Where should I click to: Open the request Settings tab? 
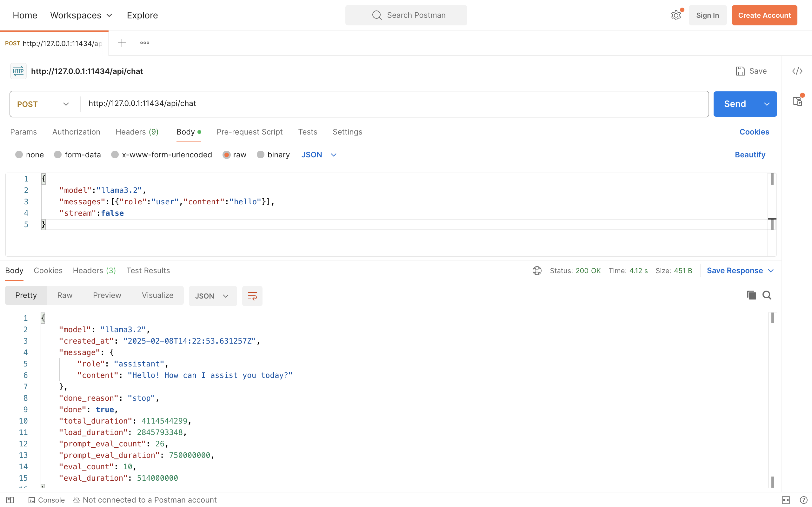tap(347, 132)
